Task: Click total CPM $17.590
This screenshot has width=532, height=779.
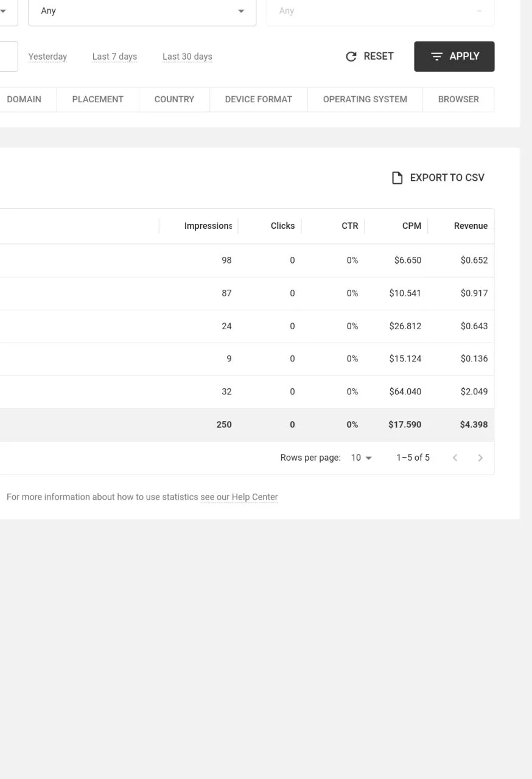Action: [405, 425]
